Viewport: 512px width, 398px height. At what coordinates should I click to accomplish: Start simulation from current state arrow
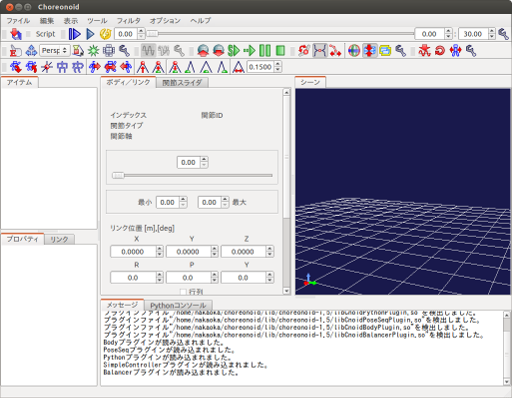click(249, 51)
